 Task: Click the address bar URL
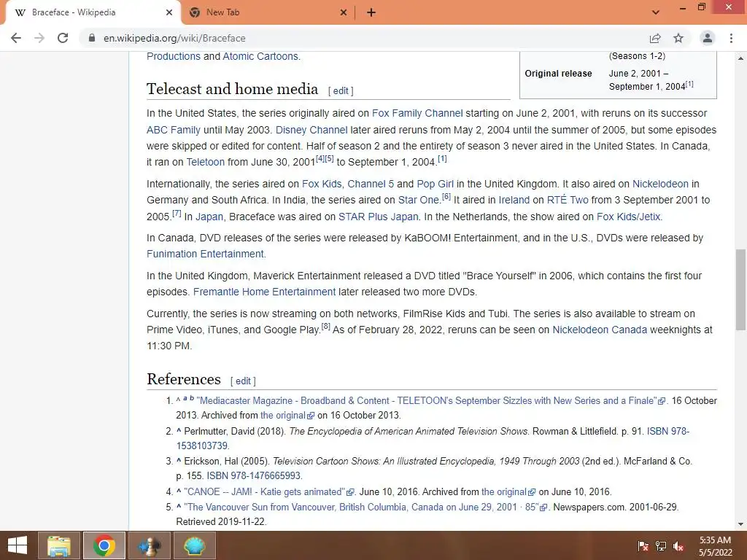tap(174, 38)
